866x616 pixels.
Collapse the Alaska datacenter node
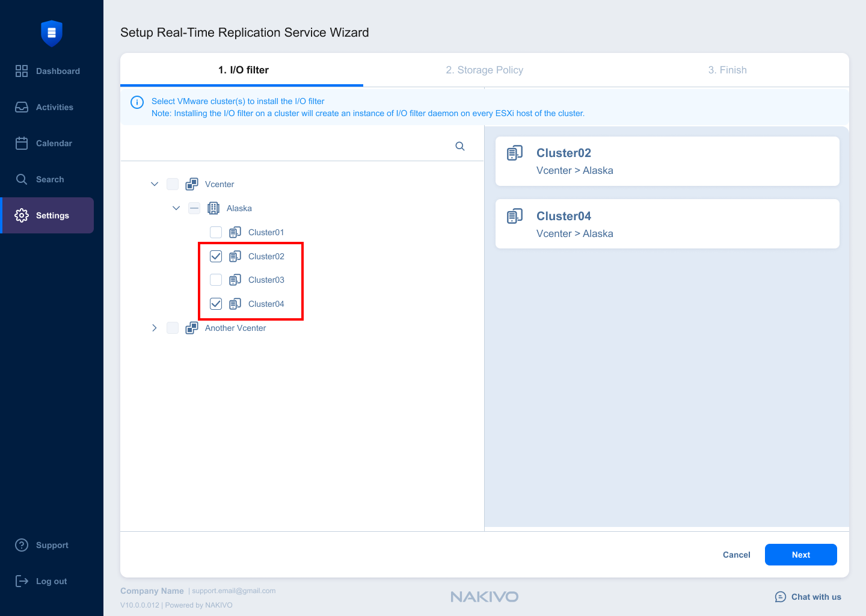pos(176,208)
